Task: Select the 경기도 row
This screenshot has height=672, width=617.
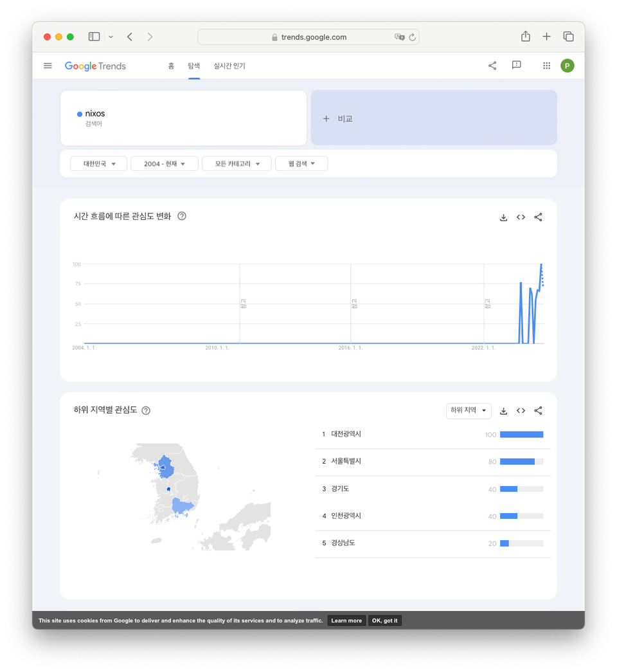Action: (x=433, y=489)
